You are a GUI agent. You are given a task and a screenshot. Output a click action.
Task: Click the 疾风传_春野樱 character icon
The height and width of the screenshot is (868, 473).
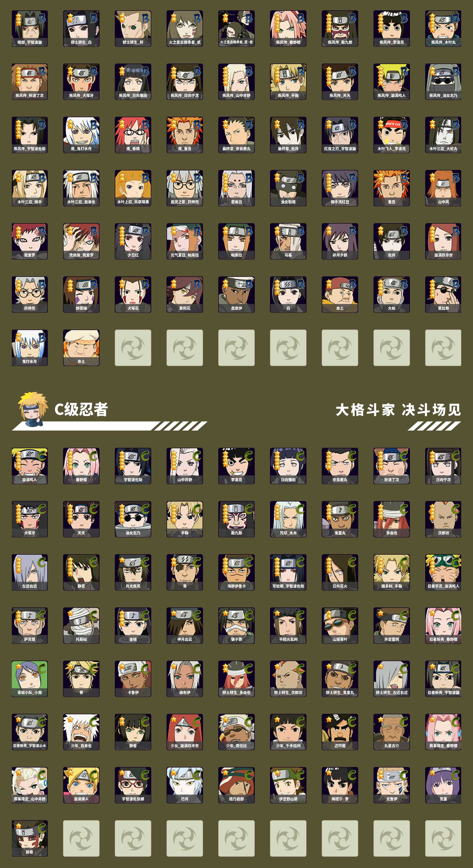288,28
